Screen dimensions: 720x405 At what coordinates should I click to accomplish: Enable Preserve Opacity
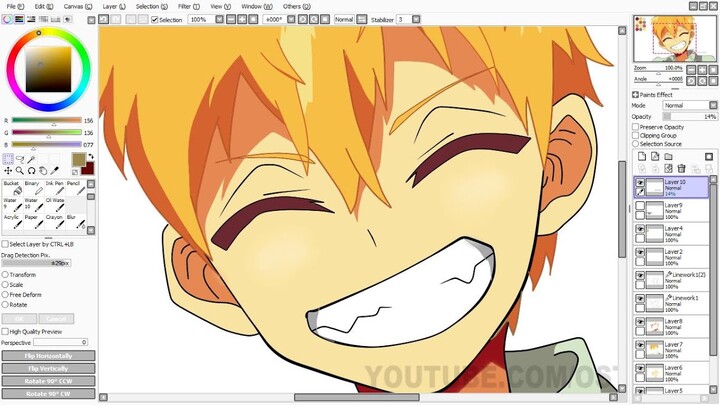coord(636,127)
